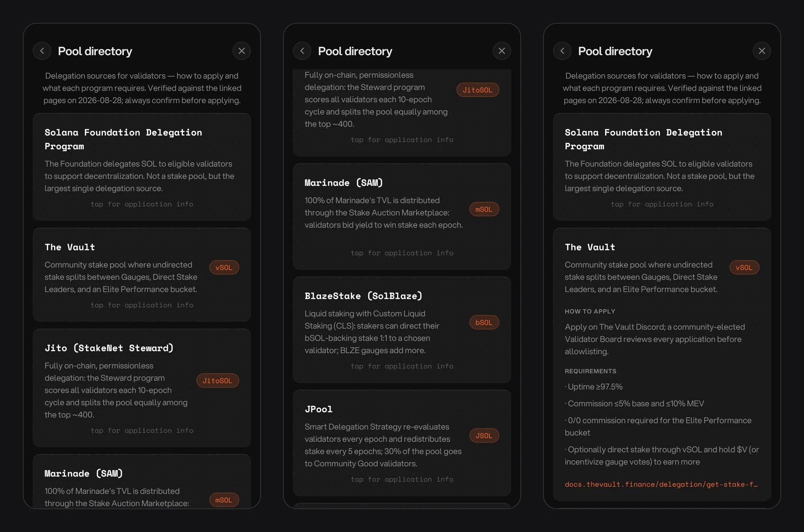Click the JSOL badge on the JPool card
804x532 pixels.
[484, 436]
